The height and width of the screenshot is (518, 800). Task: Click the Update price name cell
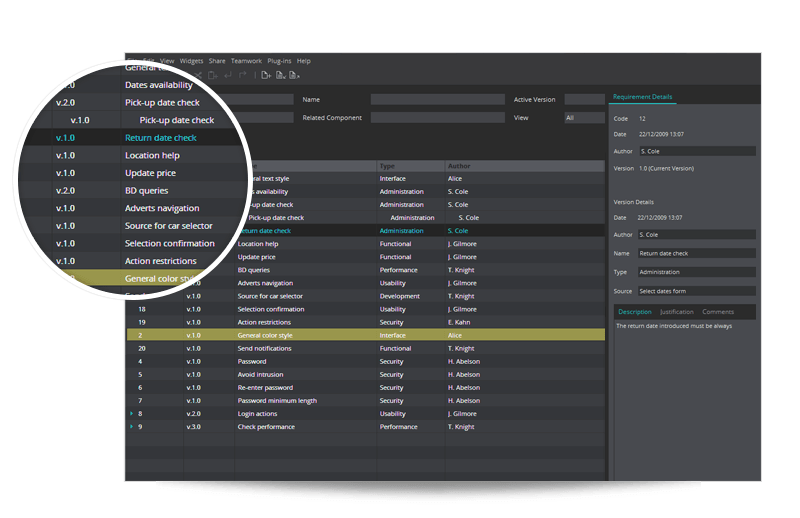point(256,257)
